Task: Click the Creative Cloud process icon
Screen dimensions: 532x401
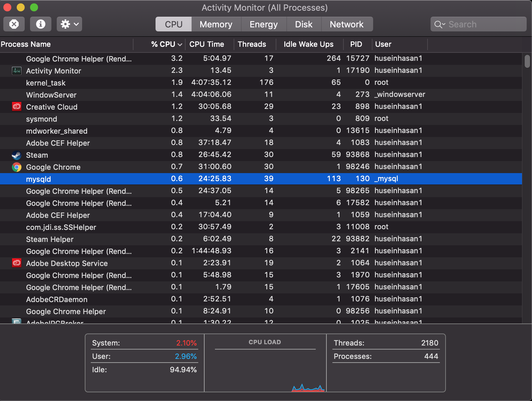Action: (x=17, y=107)
